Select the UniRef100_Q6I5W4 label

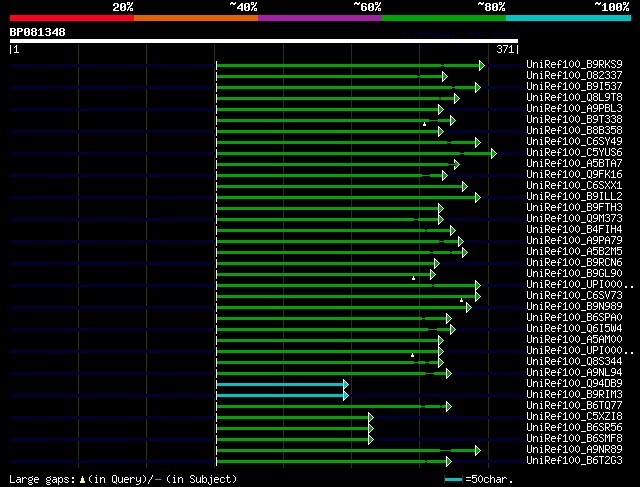coord(574,328)
